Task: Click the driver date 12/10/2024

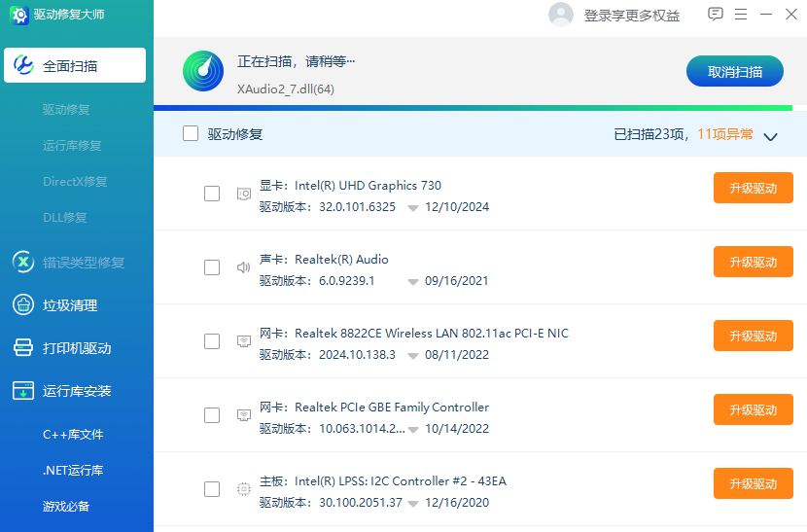Action: (x=457, y=207)
